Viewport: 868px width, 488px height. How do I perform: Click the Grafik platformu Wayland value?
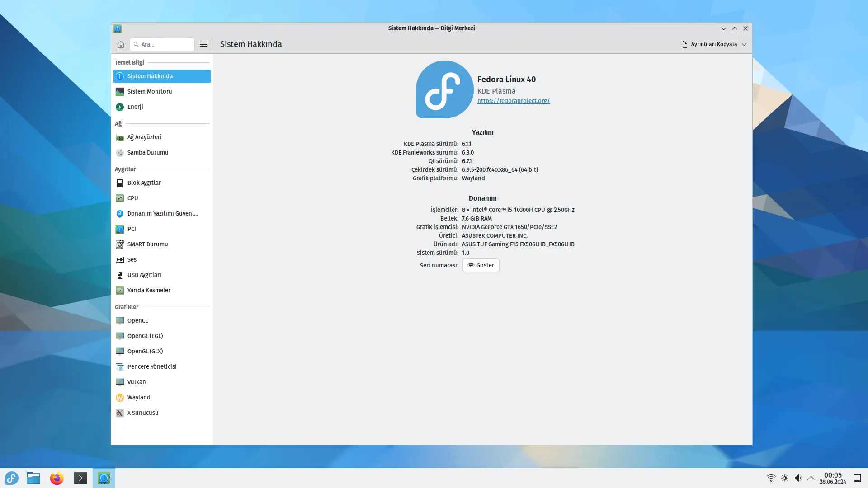[x=473, y=178]
